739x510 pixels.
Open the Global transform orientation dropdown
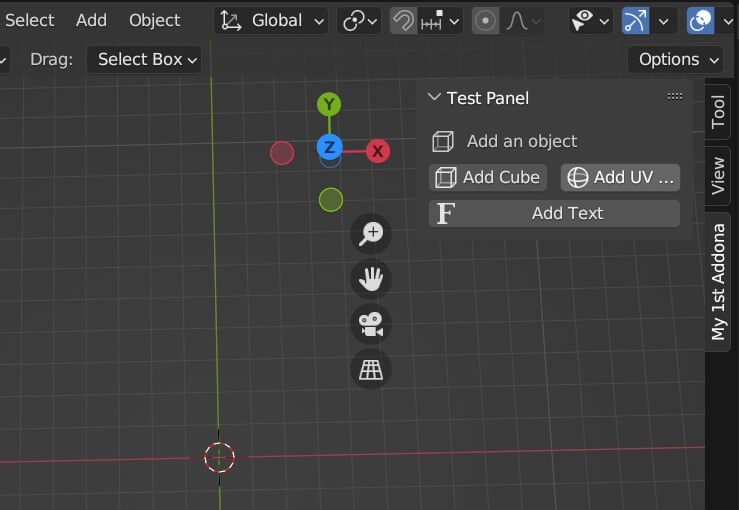click(272, 20)
